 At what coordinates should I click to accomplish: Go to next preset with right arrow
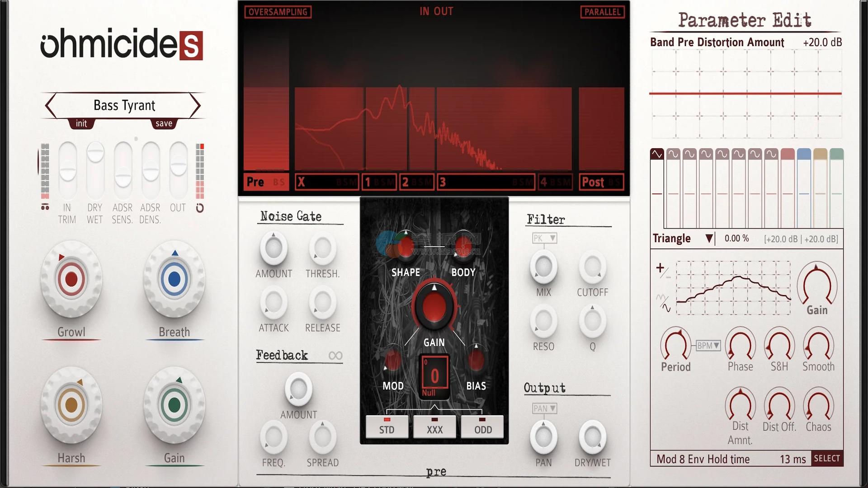click(195, 106)
